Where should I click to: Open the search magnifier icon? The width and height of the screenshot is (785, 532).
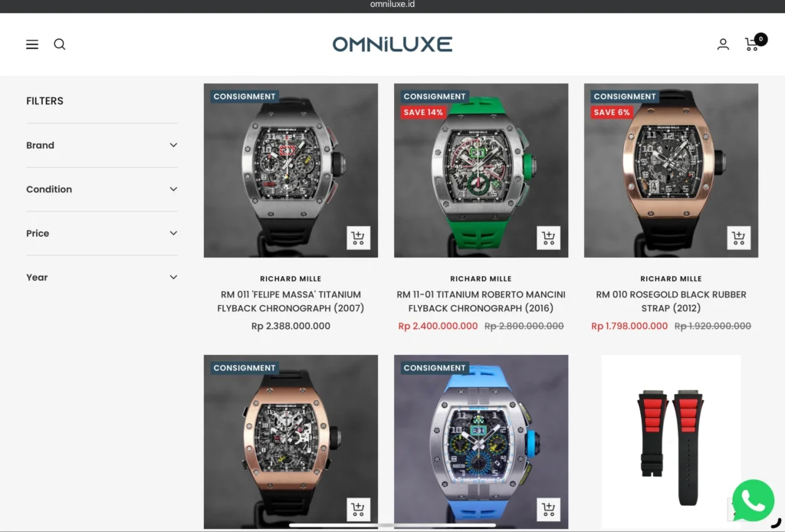click(x=60, y=44)
